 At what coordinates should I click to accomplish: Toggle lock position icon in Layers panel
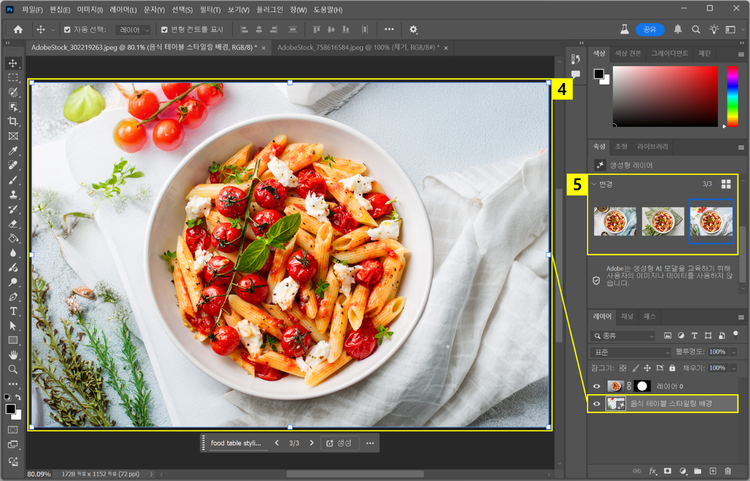(647, 368)
